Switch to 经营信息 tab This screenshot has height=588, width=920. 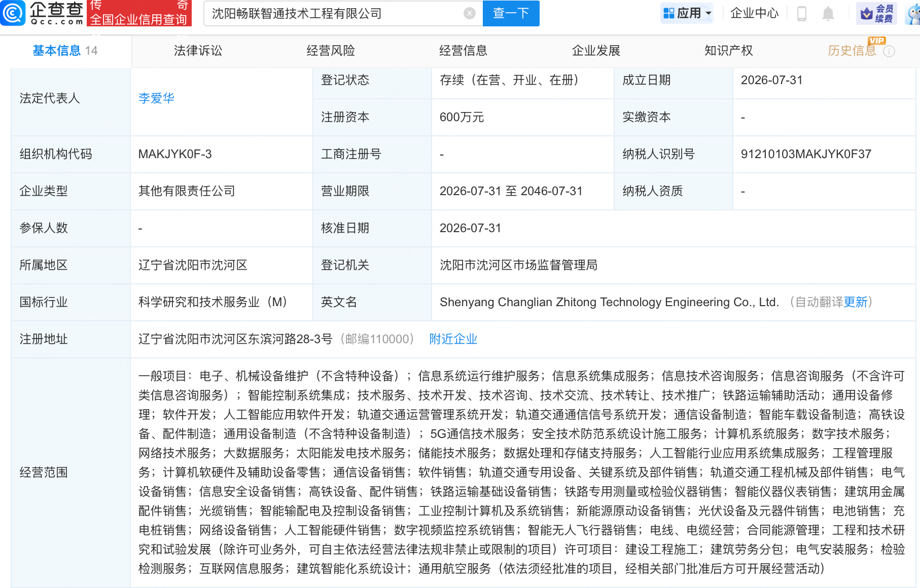pos(463,51)
